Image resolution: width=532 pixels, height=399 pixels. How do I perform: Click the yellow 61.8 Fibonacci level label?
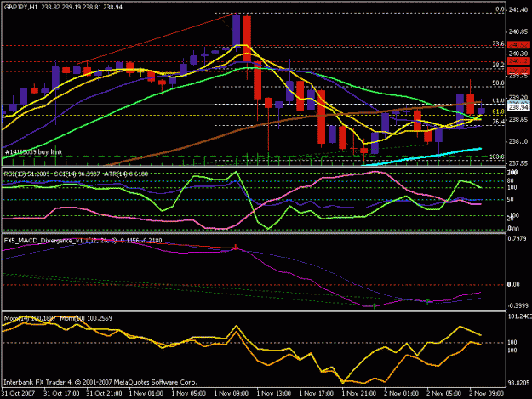(x=498, y=111)
